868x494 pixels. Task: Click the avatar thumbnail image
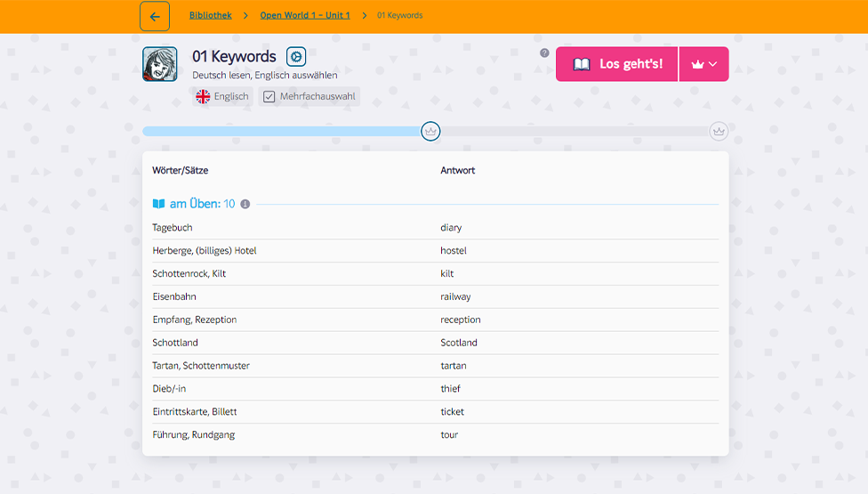(160, 64)
